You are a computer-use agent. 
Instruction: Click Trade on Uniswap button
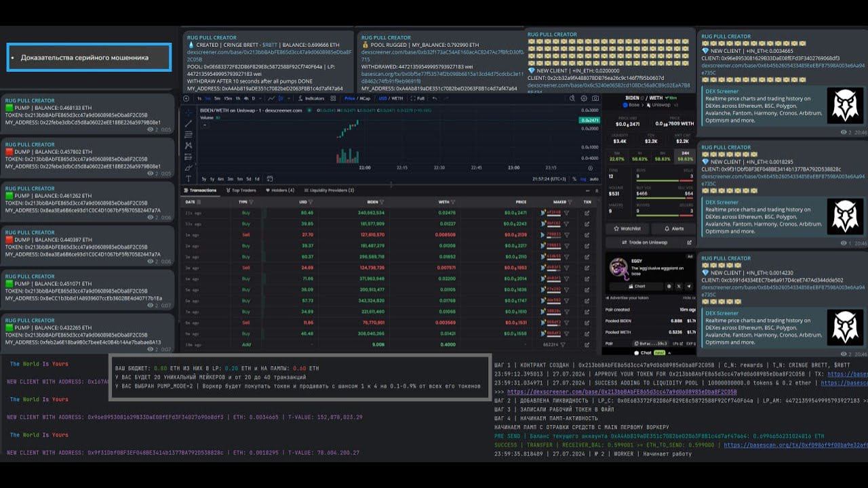(647, 243)
